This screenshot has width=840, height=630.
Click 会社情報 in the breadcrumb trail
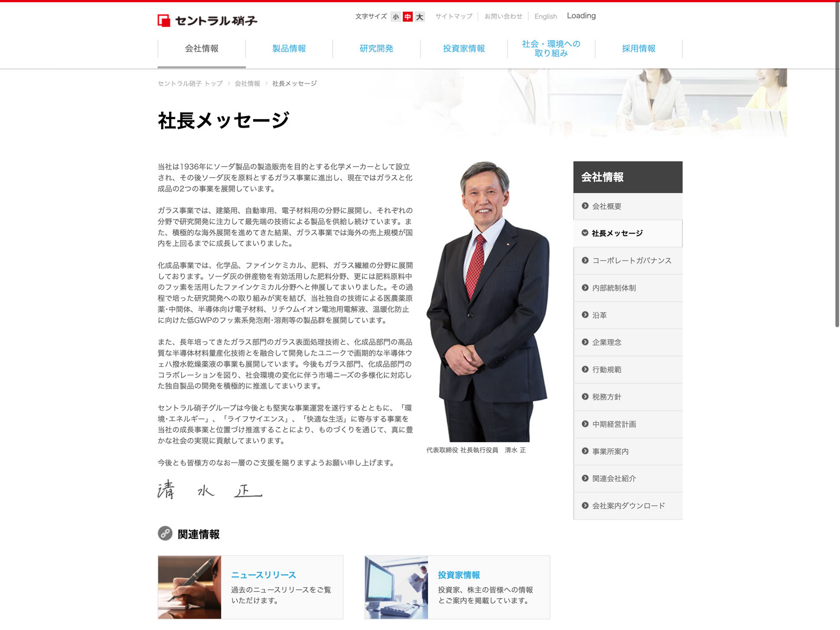click(x=247, y=83)
